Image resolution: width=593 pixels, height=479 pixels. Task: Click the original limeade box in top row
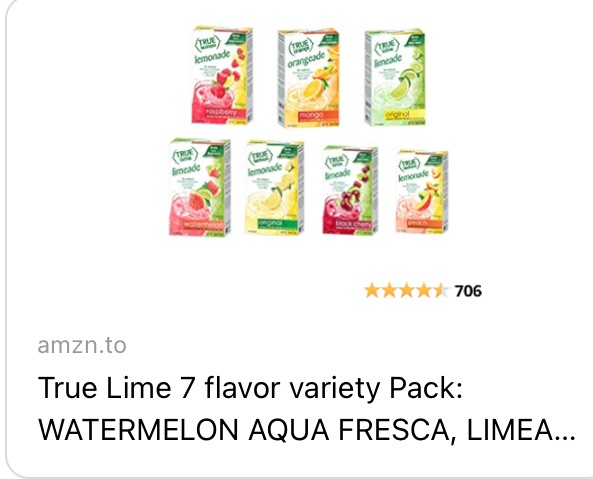[394, 77]
